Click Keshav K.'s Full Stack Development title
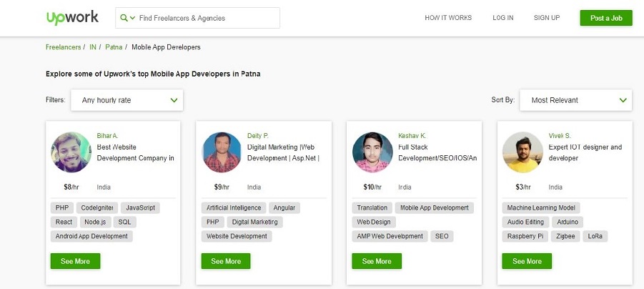Image resolution: width=644 pixels, height=289 pixels. pyautogui.click(x=437, y=152)
